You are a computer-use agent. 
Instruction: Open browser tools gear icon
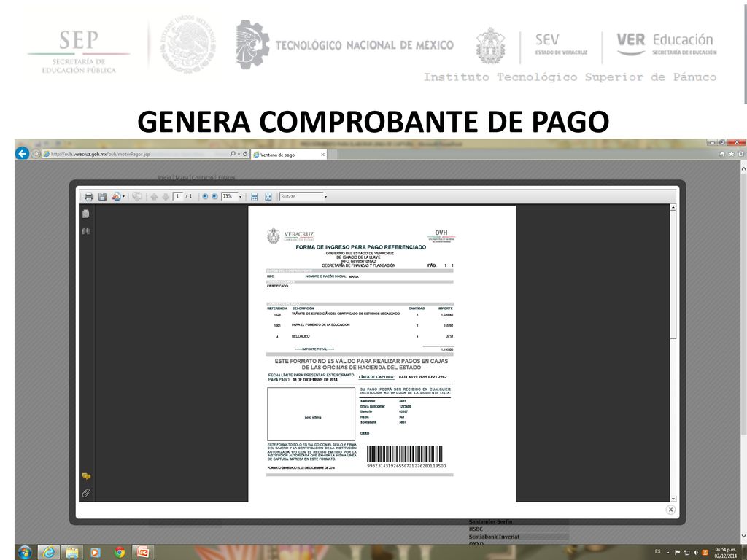740,154
